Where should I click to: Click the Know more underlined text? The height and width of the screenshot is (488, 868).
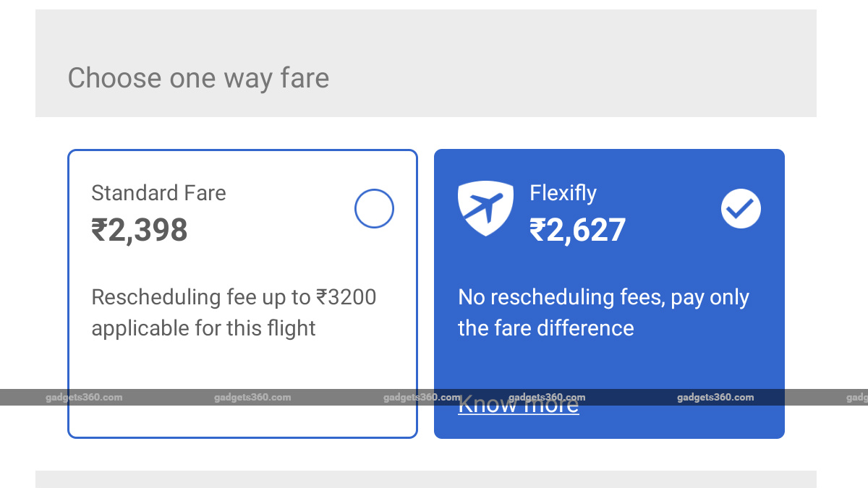[x=518, y=404]
